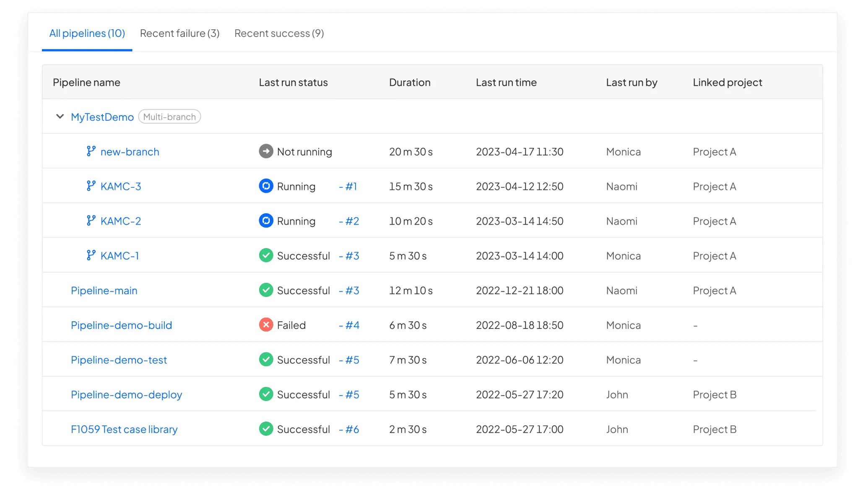Click the red Failed icon for Pipeline-demo-build

click(266, 325)
